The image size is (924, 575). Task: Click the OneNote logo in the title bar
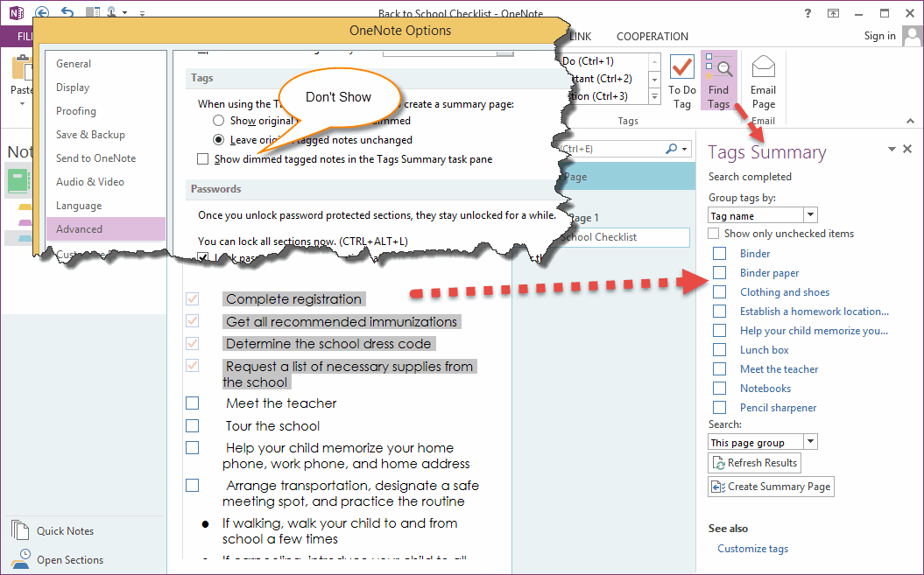click(x=16, y=12)
